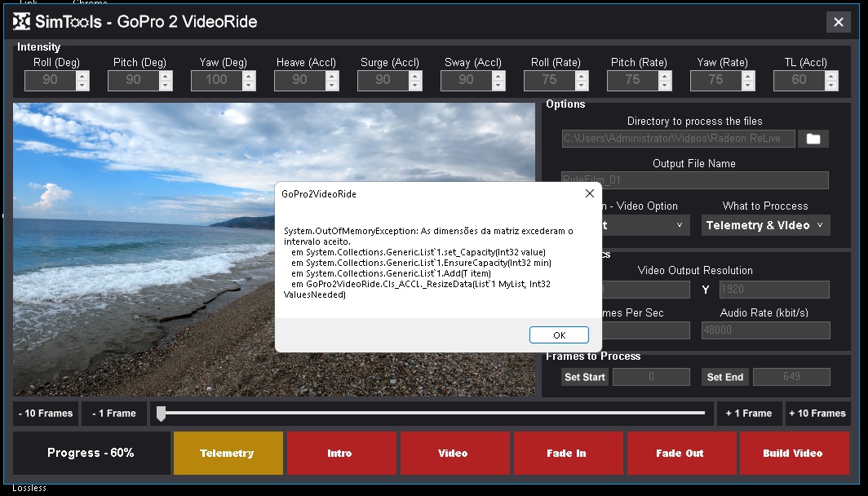
Task: Click the Output File Name field
Action: click(x=694, y=180)
